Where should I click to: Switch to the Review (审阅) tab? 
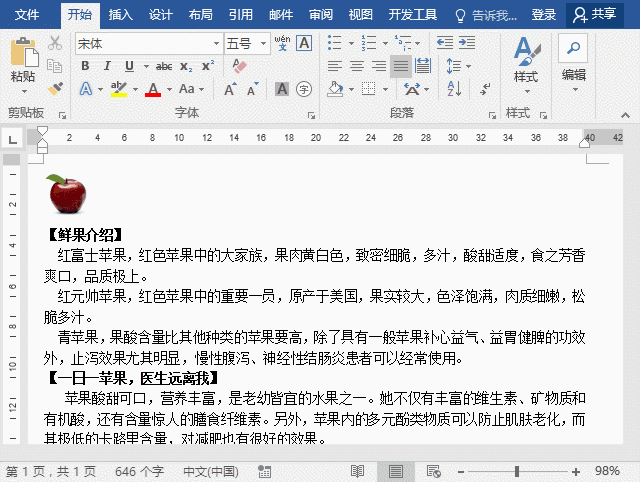pos(321,15)
